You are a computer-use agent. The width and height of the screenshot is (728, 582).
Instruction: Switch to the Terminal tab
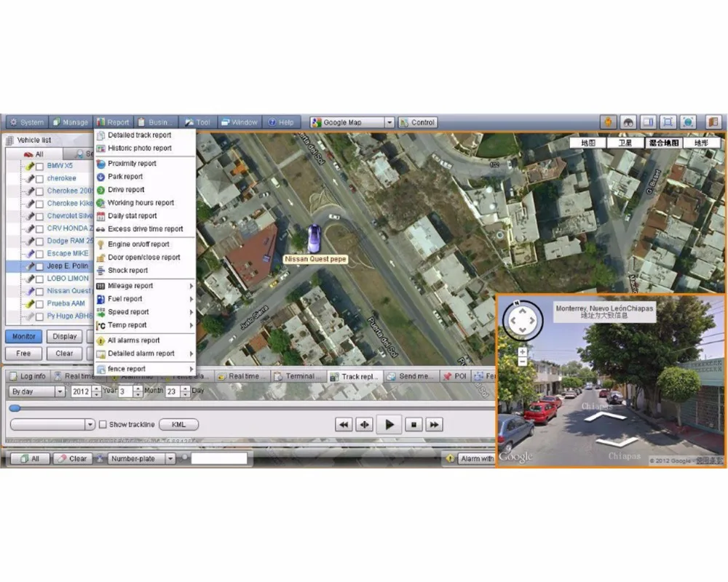298,376
